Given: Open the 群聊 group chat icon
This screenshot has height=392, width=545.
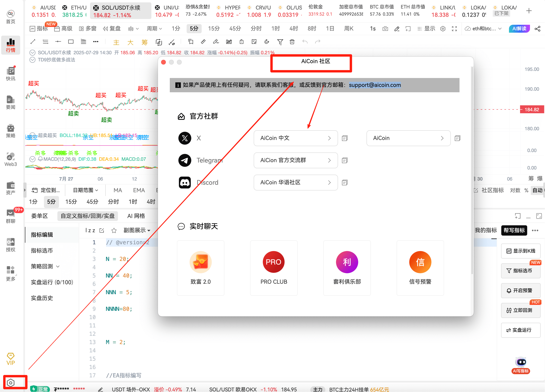Looking at the screenshot, I should click(10, 216).
